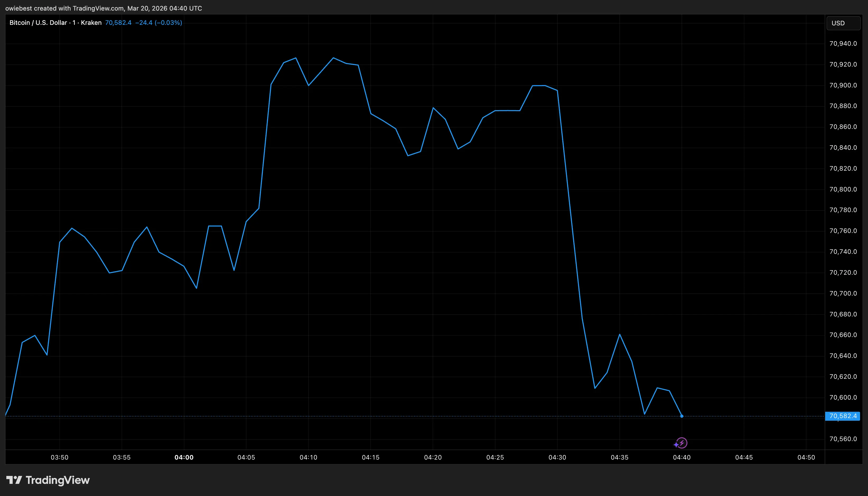Click the TradingView.com attribution text

pyautogui.click(x=98, y=8)
